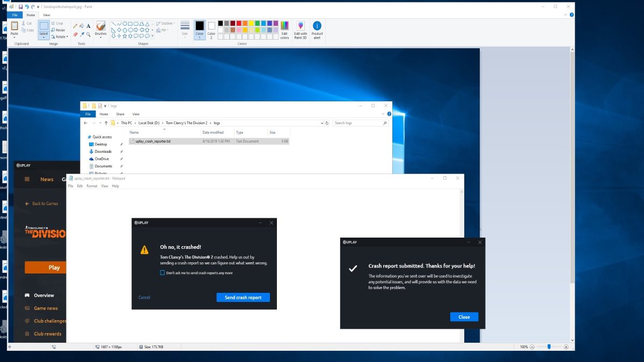Select Paint's Home ribbon tab
The width and height of the screenshot is (644, 362).
click(31, 15)
